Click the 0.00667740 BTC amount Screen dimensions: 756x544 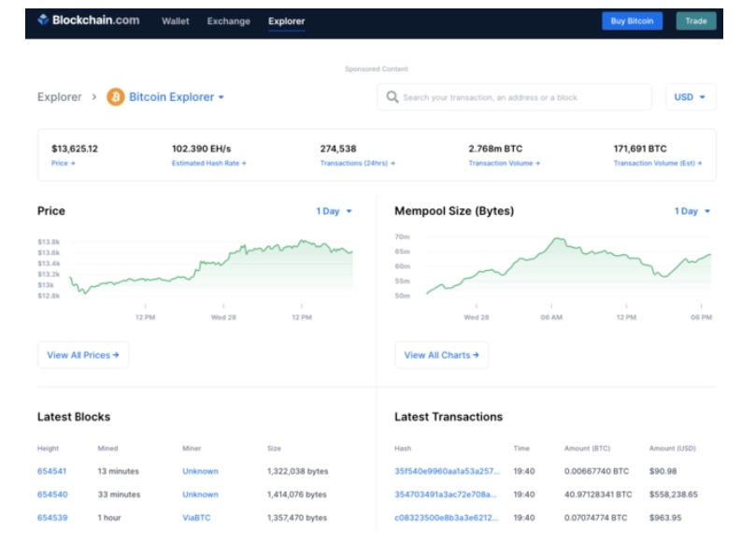click(596, 471)
